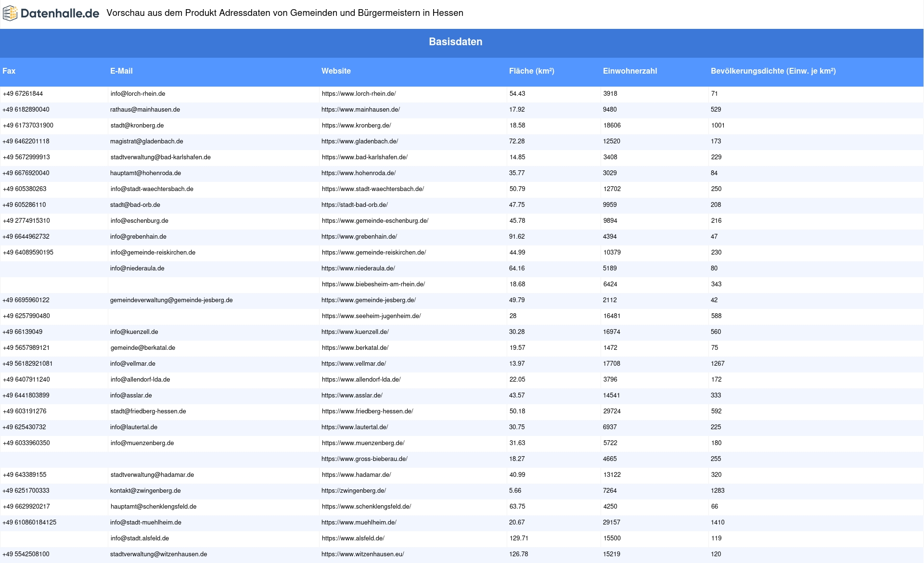
Task: Open https://www.niederaula.de/ link
Action: [359, 269]
